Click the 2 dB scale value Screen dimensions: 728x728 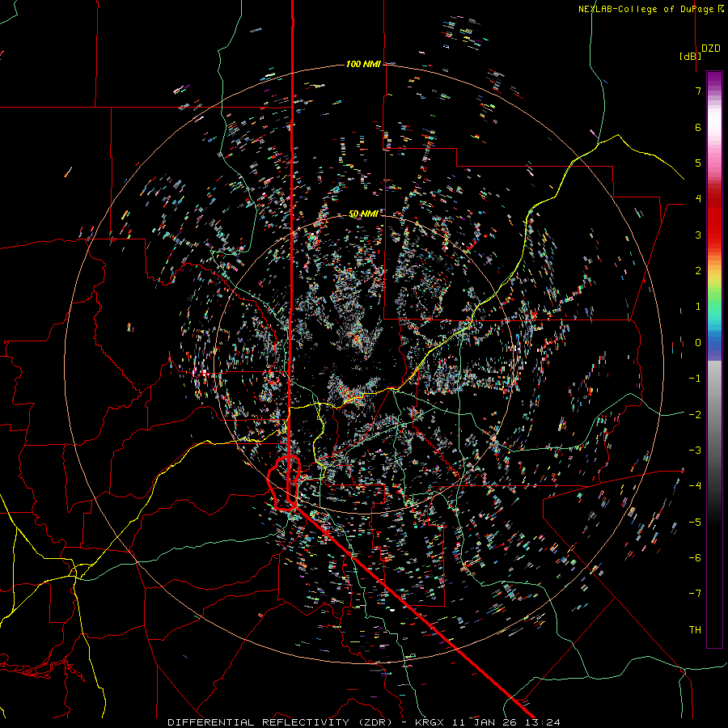[x=698, y=271]
